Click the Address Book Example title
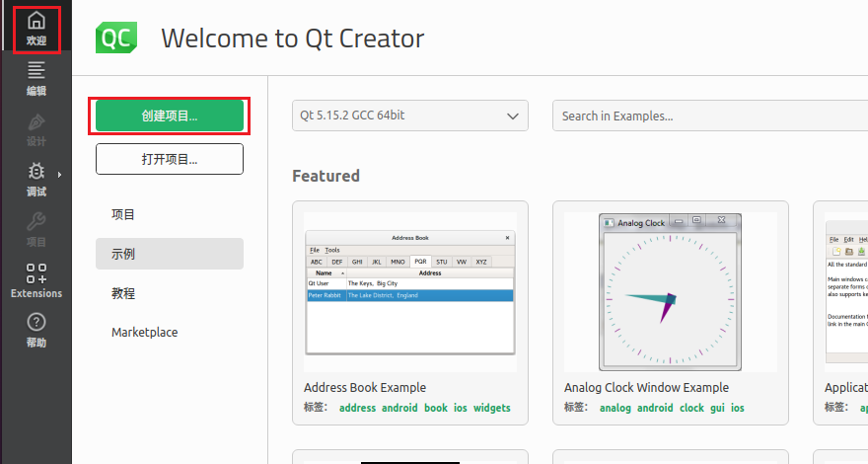Viewport: 868px width, 464px height. [365, 388]
